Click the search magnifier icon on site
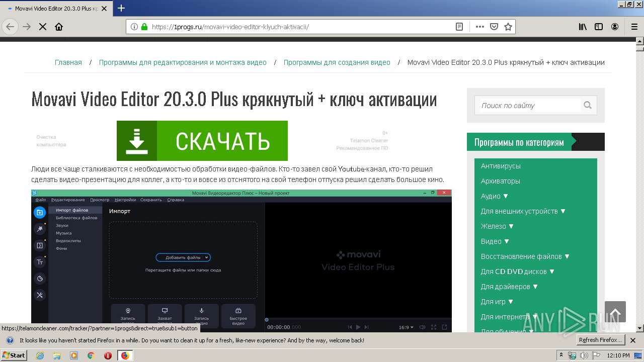Viewport: 644px width, 362px height. pyautogui.click(x=588, y=105)
